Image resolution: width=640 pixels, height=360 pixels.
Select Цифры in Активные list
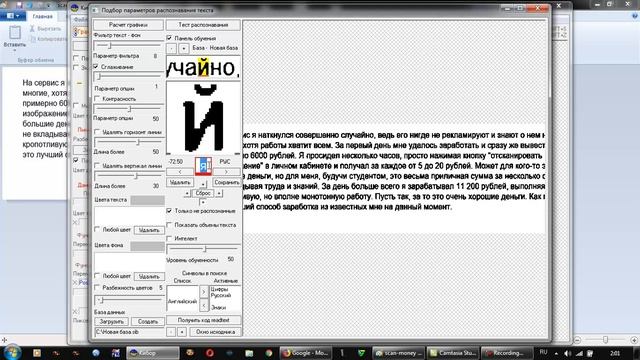tap(219, 289)
